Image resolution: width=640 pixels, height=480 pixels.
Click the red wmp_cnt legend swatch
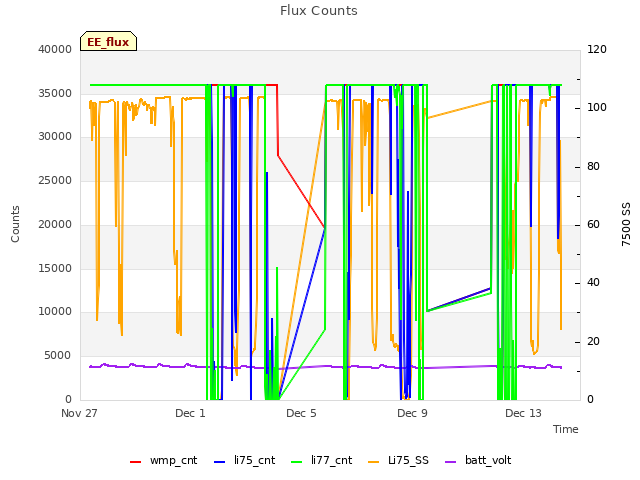[135, 462]
